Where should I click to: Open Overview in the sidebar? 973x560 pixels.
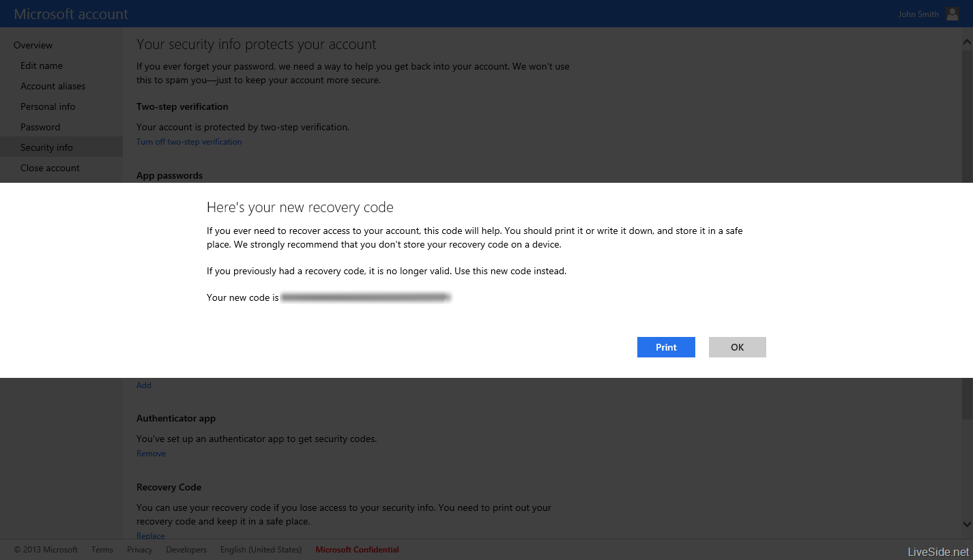(33, 45)
